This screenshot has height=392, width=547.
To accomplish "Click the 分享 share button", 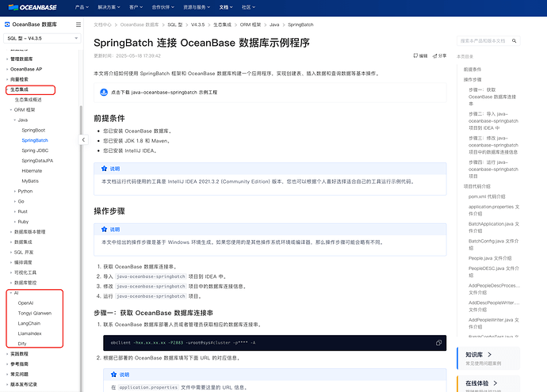I will coord(439,55).
